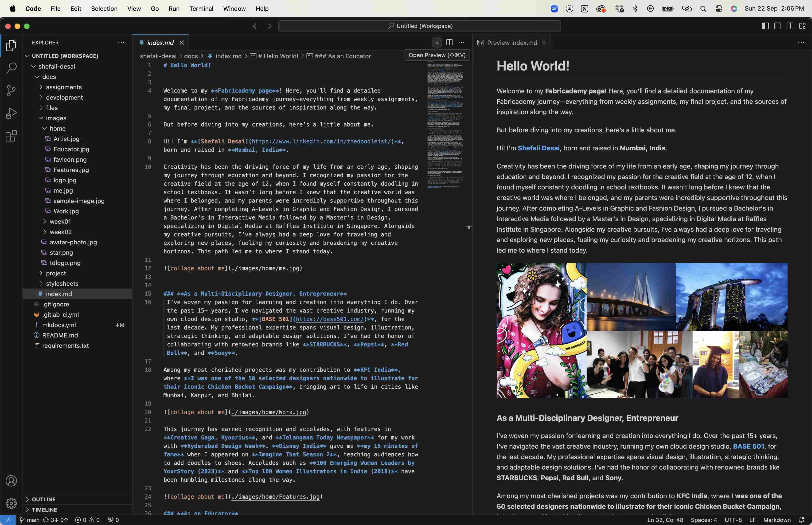Click the Bluetooth icon in menu bar

point(635,8)
